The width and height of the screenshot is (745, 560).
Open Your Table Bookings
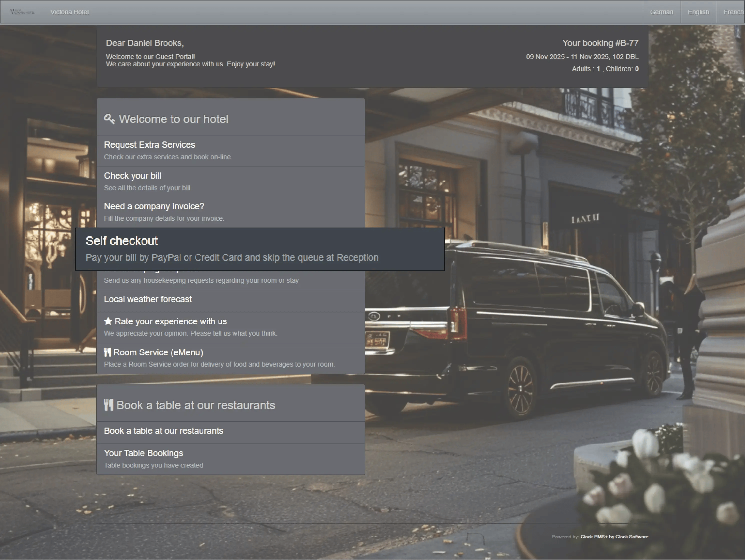point(143,453)
